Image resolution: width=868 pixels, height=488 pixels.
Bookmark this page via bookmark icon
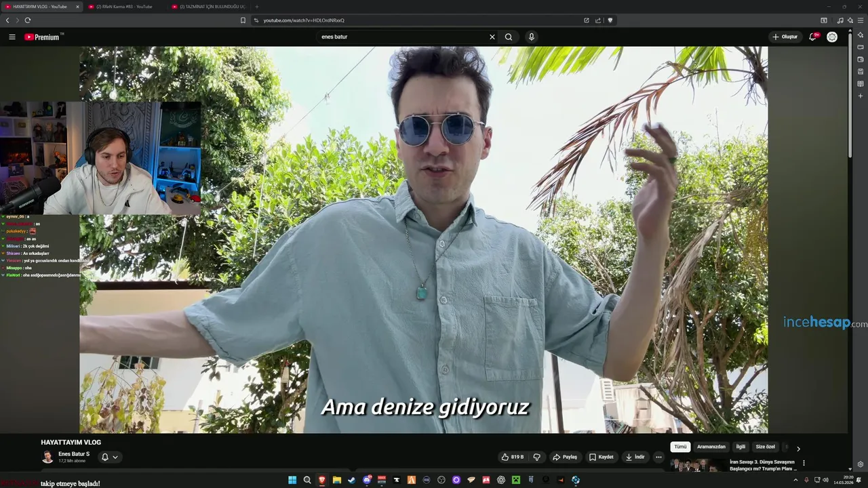tap(243, 20)
